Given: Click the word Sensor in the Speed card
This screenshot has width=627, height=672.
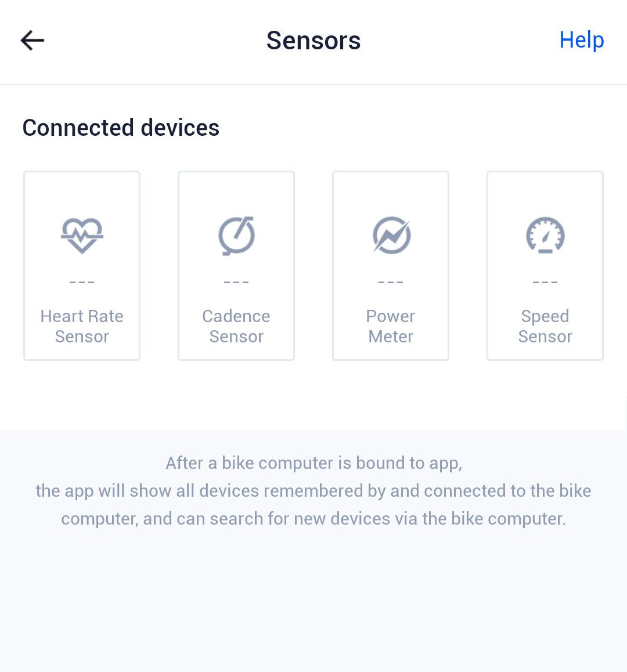Looking at the screenshot, I should pyautogui.click(x=545, y=337).
